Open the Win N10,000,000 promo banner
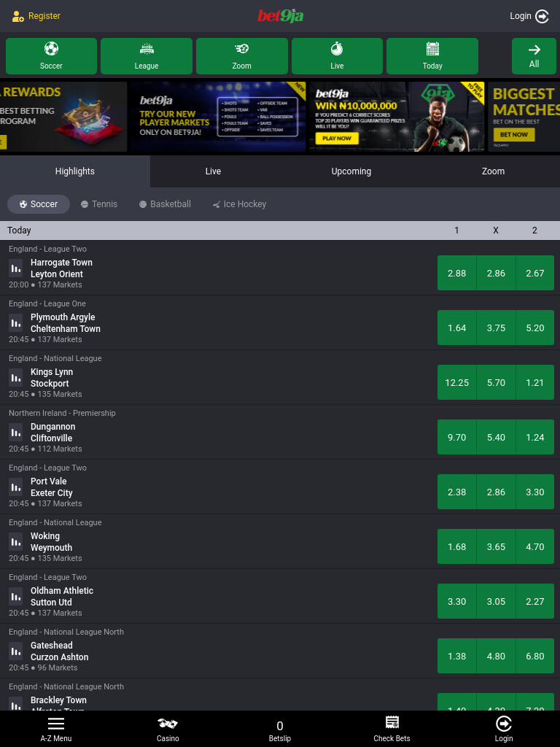 397,117
